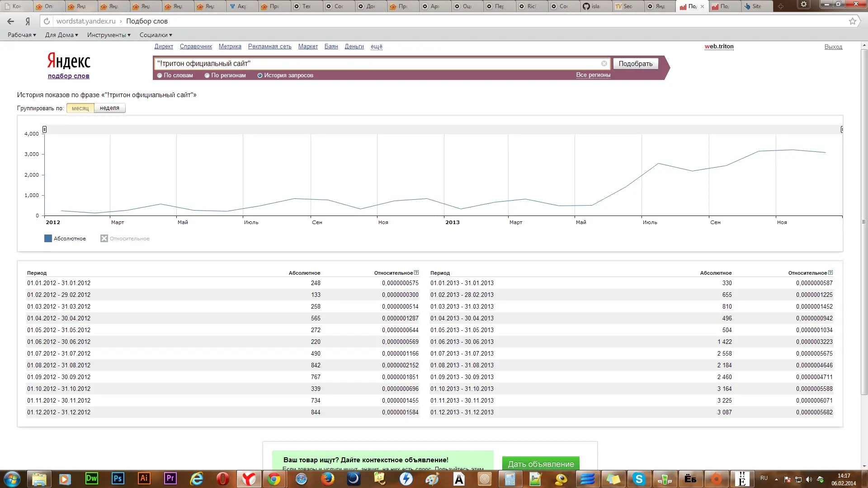Screen dimensions: 868x488
Task: Launch Skype from the taskbar
Action: (x=639, y=479)
